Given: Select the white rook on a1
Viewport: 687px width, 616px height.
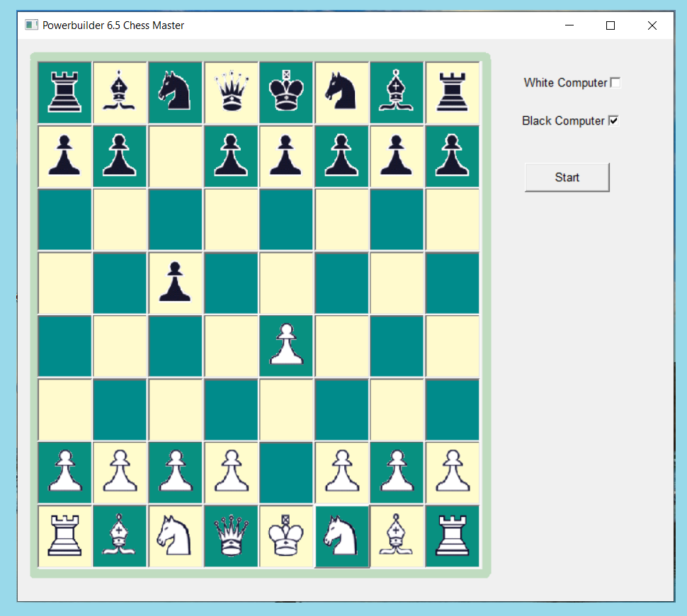Looking at the screenshot, I should click(x=65, y=536).
